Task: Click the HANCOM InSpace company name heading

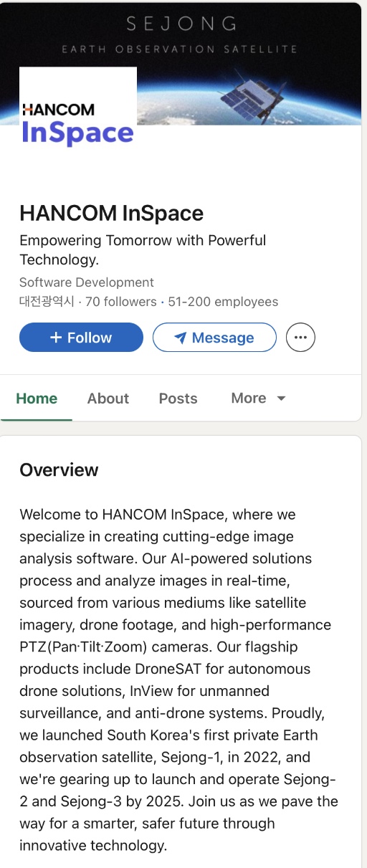Action: coord(112,213)
